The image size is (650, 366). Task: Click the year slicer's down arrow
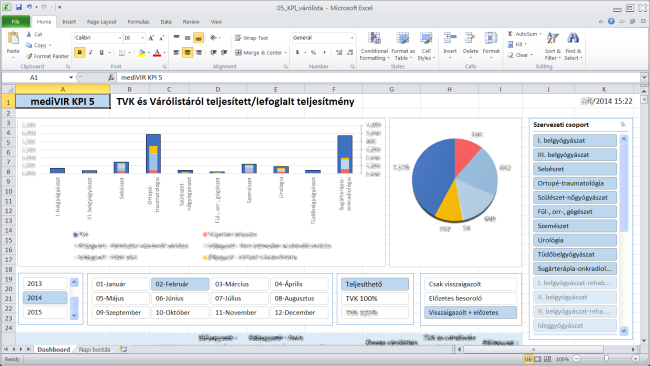pyautogui.click(x=74, y=315)
